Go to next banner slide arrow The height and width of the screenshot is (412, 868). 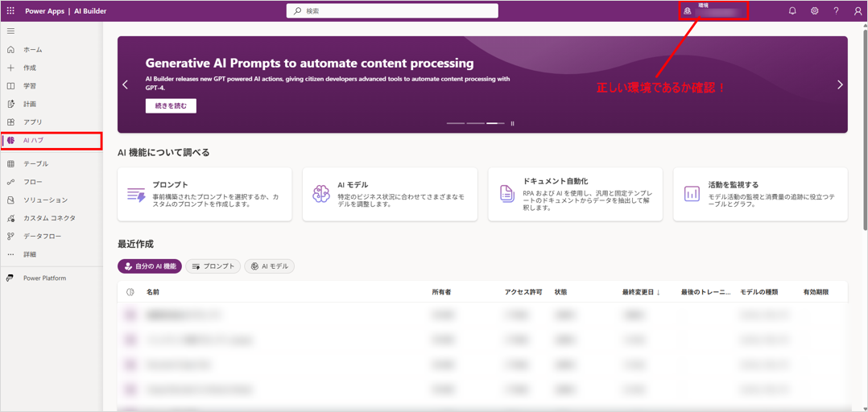click(840, 84)
